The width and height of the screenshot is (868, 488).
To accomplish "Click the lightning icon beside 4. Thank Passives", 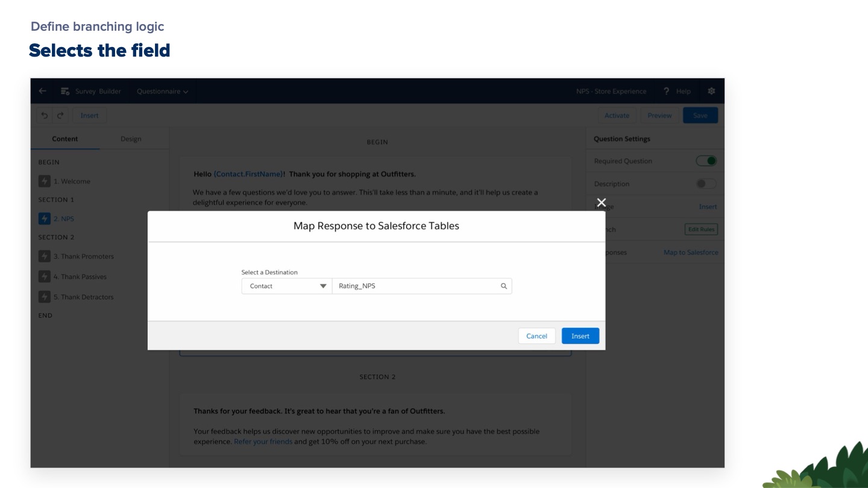I will (x=44, y=277).
